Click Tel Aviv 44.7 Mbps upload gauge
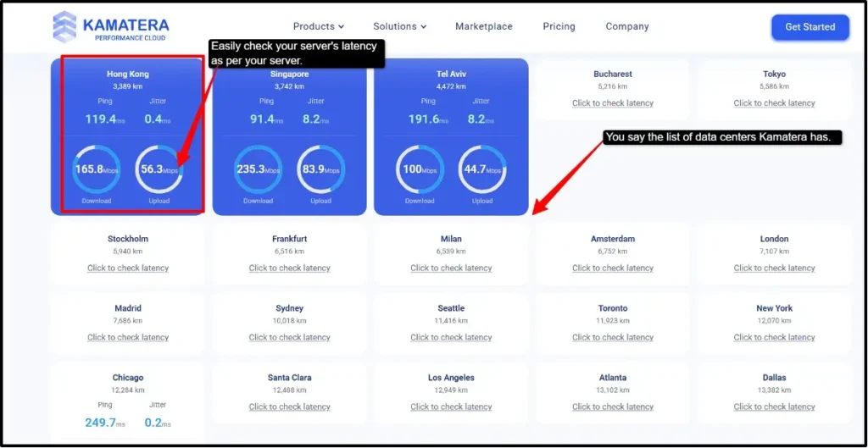 482,169
